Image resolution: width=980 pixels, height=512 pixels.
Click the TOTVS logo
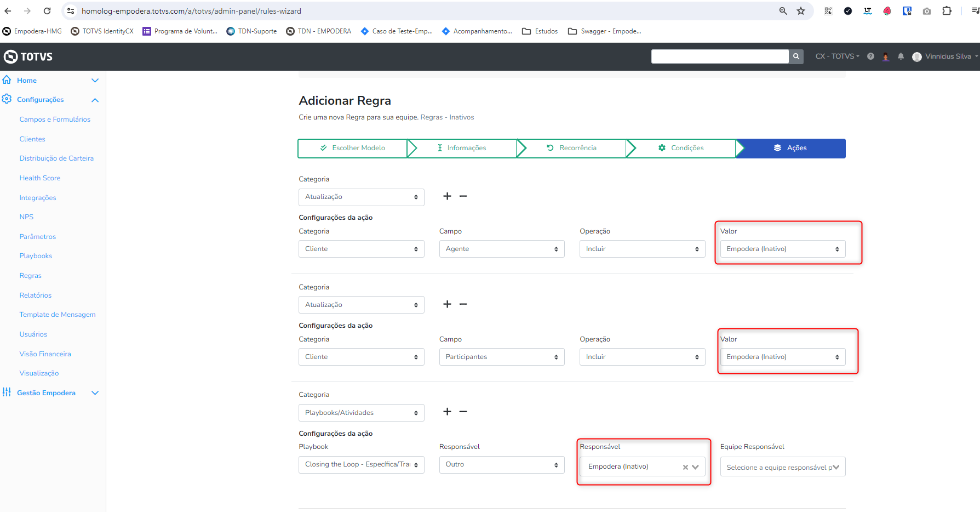pos(28,56)
